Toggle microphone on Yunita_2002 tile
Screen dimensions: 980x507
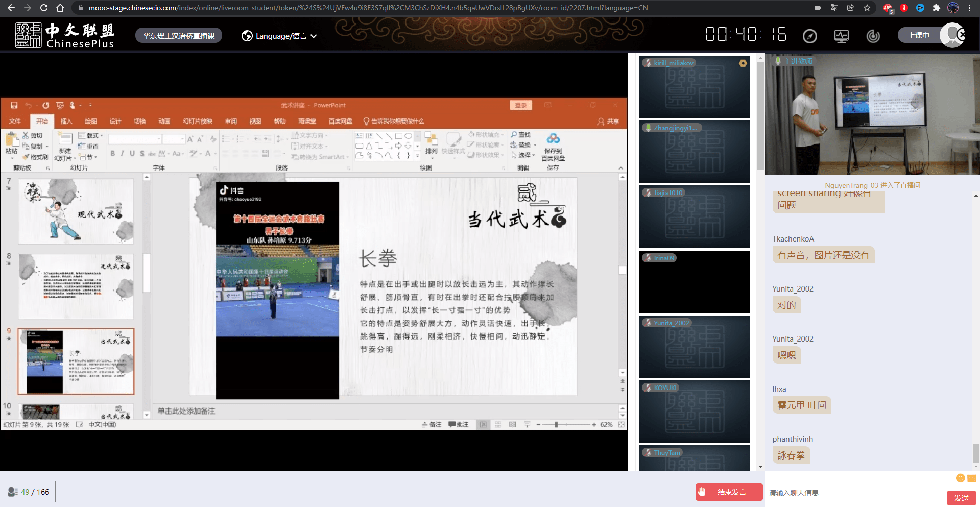pos(648,323)
